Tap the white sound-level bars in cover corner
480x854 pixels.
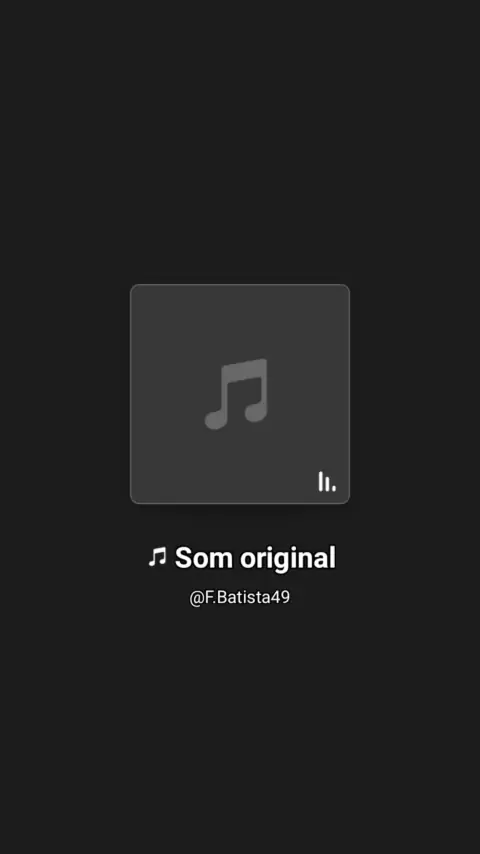(x=327, y=481)
